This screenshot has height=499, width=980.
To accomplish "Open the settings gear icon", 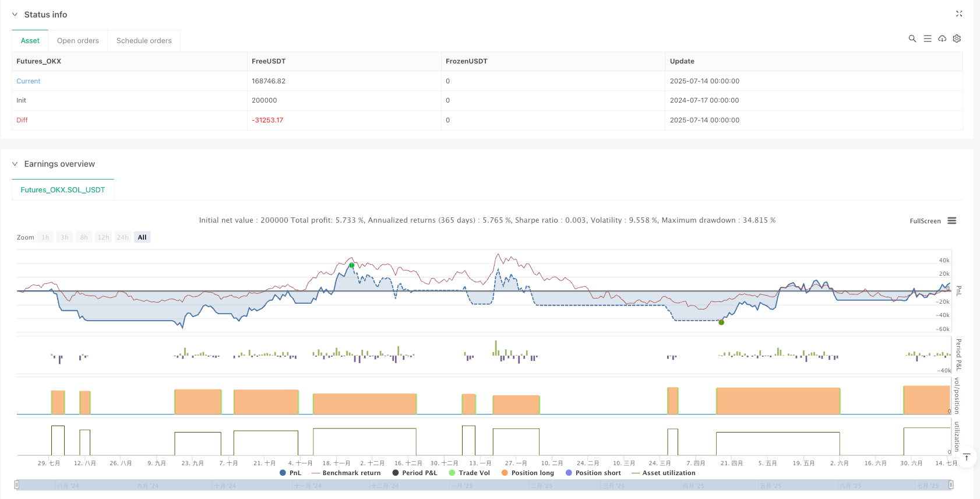I will click(x=957, y=38).
